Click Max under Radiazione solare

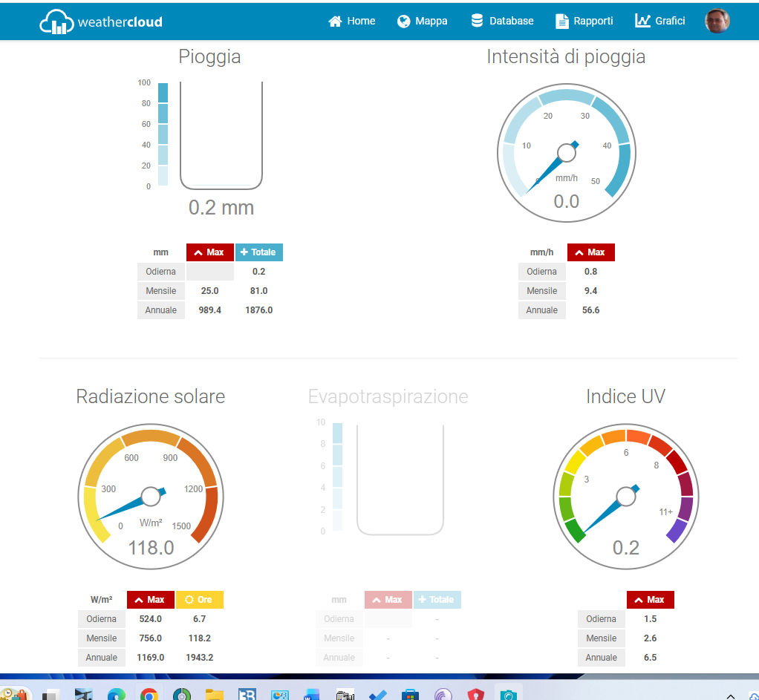151,600
